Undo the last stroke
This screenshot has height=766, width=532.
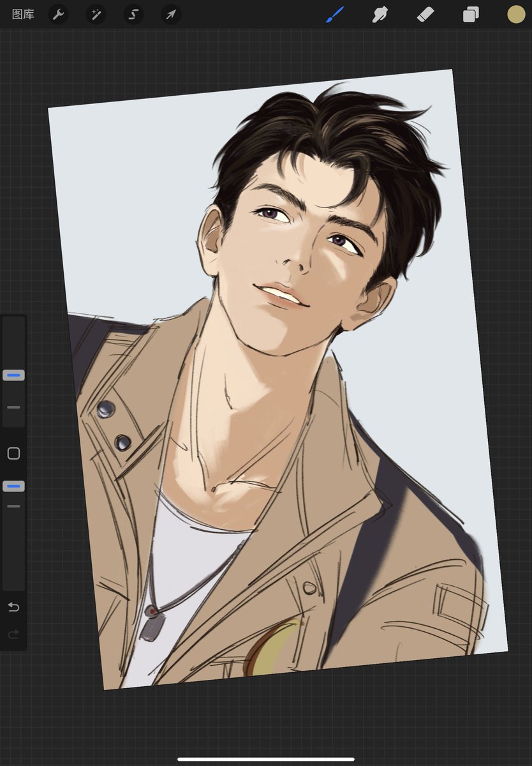[13, 606]
